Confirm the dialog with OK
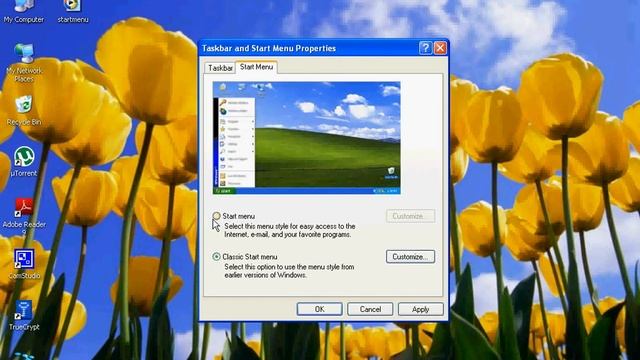 point(320,309)
